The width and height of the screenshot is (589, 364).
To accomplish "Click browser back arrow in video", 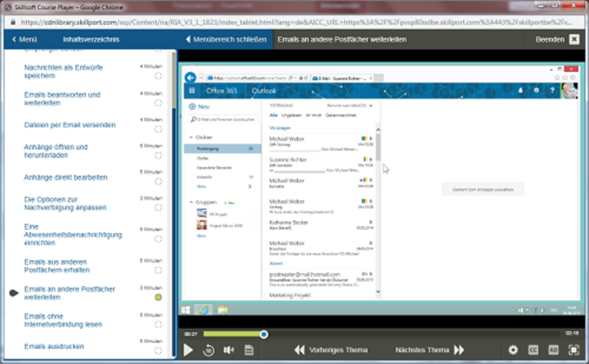I will coord(190,78).
